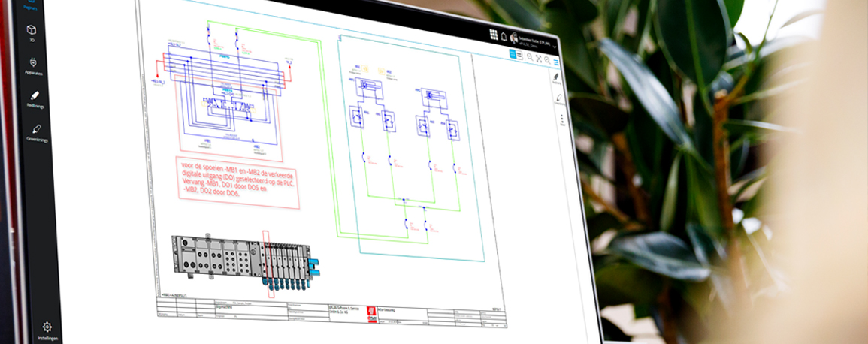The height and width of the screenshot is (344, 868).
Task: Show notifications via bell icon
Action: 504,36
